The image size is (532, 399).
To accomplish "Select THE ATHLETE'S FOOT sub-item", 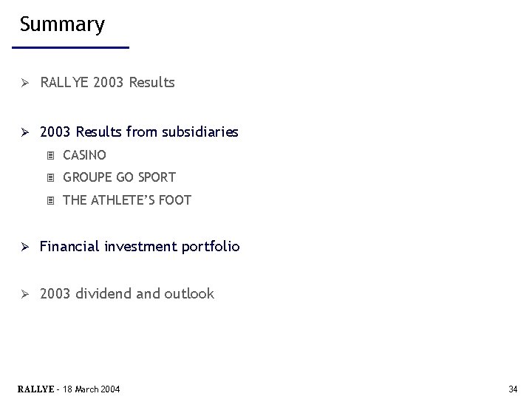I will [127, 200].
